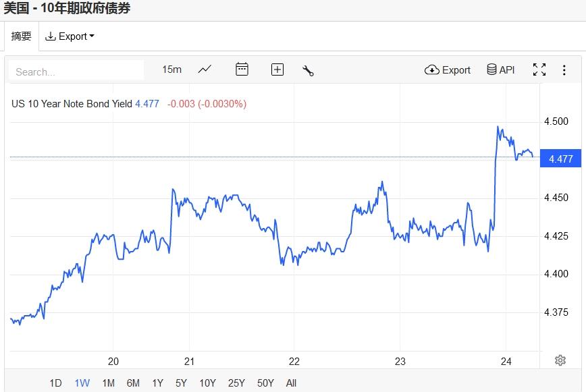
Task: Click the cloud Export button
Action: (x=448, y=69)
